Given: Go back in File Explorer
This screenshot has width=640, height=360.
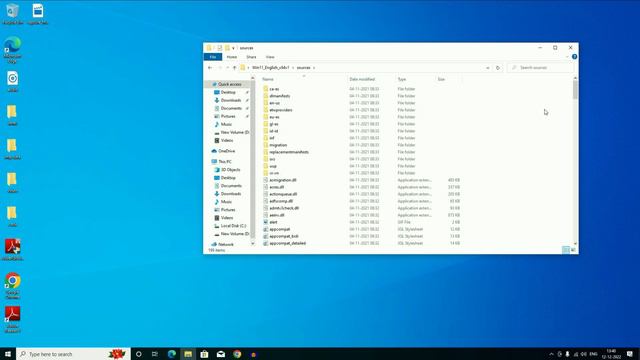Looking at the screenshot, I should tap(210, 68).
